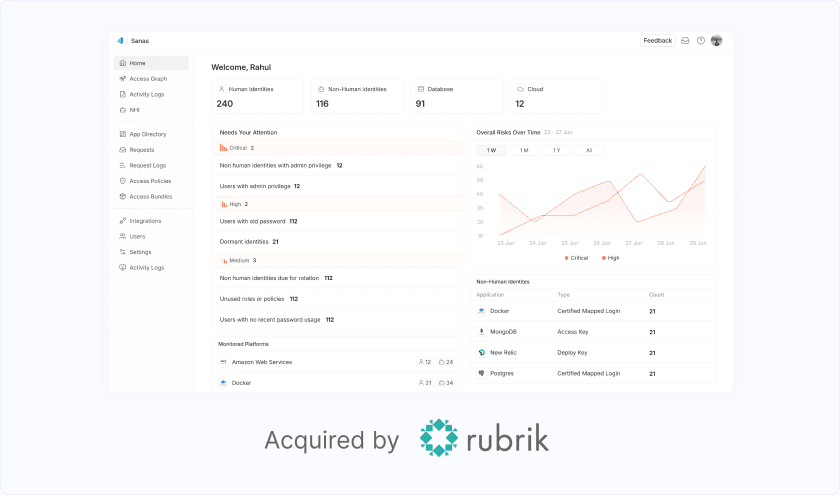The width and height of the screenshot is (840, 496).
Task: Open the Non-Human Identities card
Action: [357, 96]
